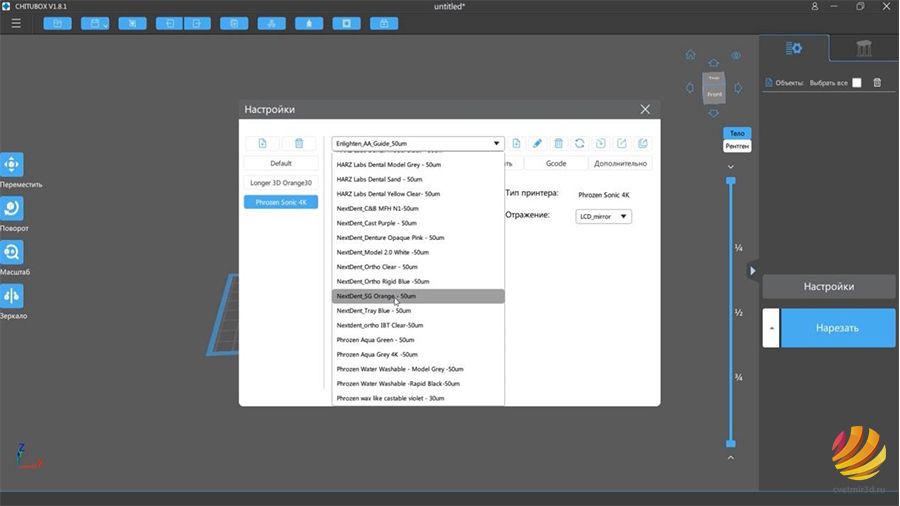Select Phrozen Aqua Green - 50um profile
This screenshot has height=506, width=900.
[418, 340]
